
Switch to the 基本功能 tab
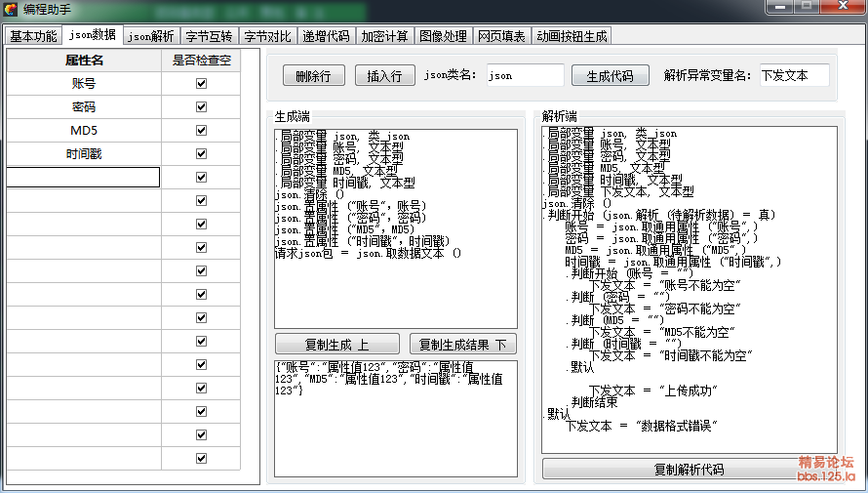click(x=33, y=36)
